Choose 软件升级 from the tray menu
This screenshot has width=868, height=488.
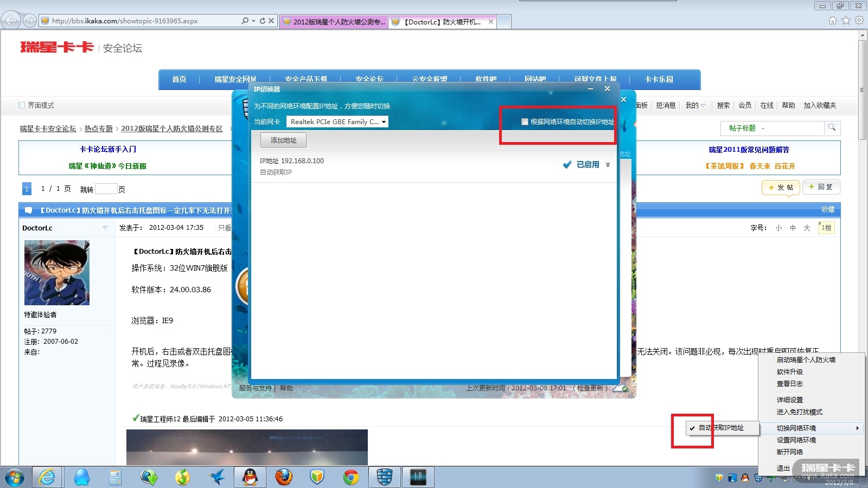coord(790,372)
